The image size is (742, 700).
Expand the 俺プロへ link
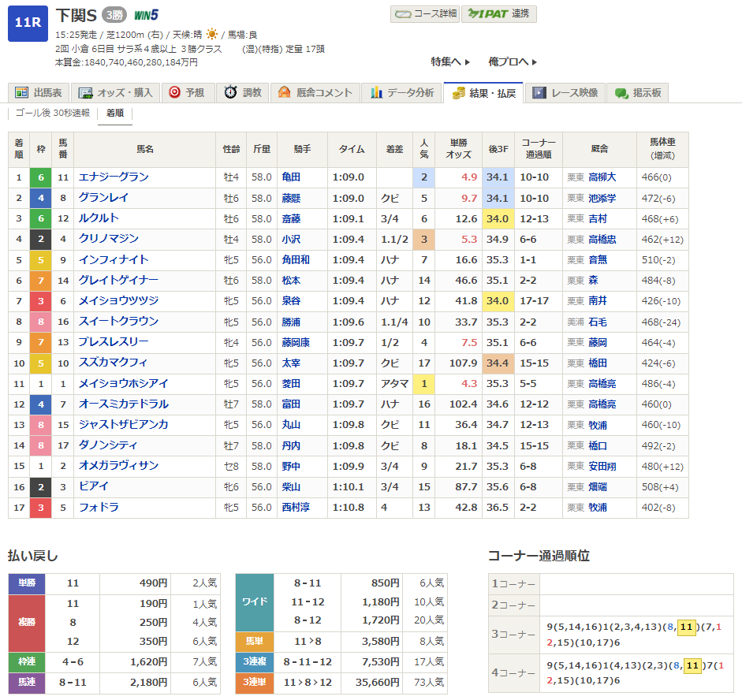click(513, 61)
